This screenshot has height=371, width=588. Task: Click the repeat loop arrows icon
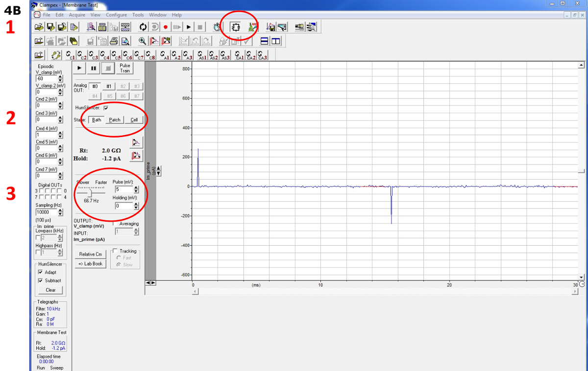[x=143, y=27]
